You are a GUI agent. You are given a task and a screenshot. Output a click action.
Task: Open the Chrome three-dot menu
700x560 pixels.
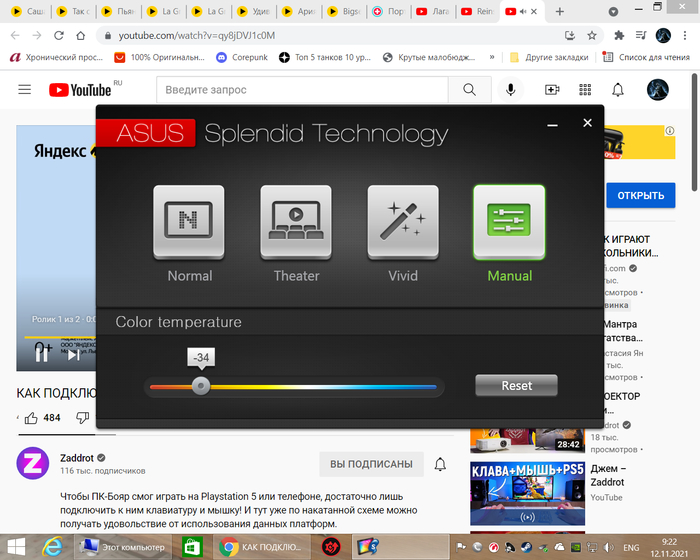(x=685, y=35)
